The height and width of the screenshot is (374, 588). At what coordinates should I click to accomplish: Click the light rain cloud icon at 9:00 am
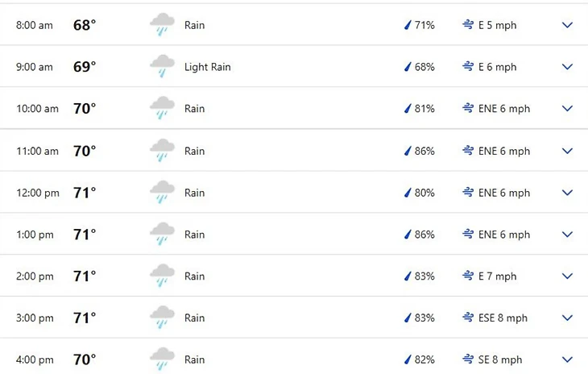click(x=163, y=66)
